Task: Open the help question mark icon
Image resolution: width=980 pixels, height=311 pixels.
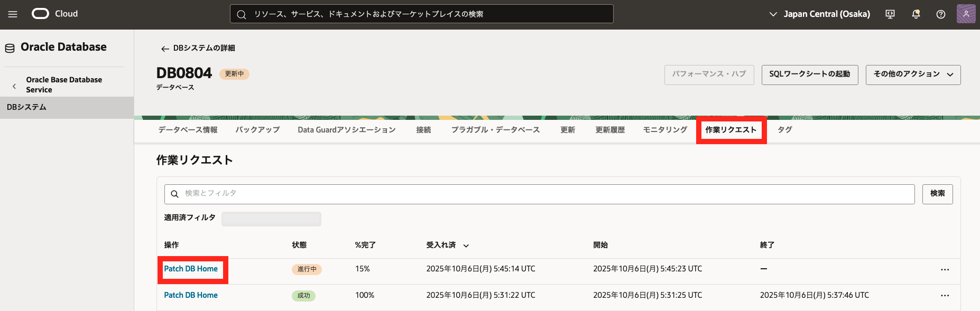Action: [941, 14]
